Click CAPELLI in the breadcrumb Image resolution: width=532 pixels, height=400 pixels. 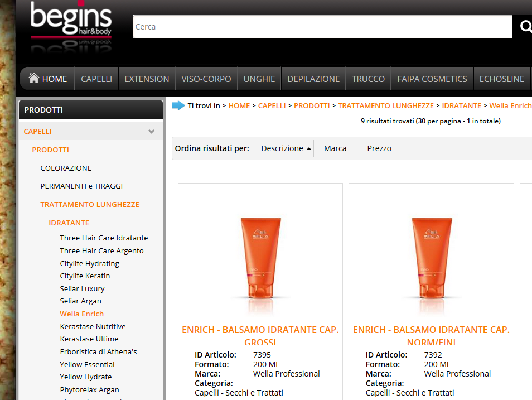coord(272,105)
